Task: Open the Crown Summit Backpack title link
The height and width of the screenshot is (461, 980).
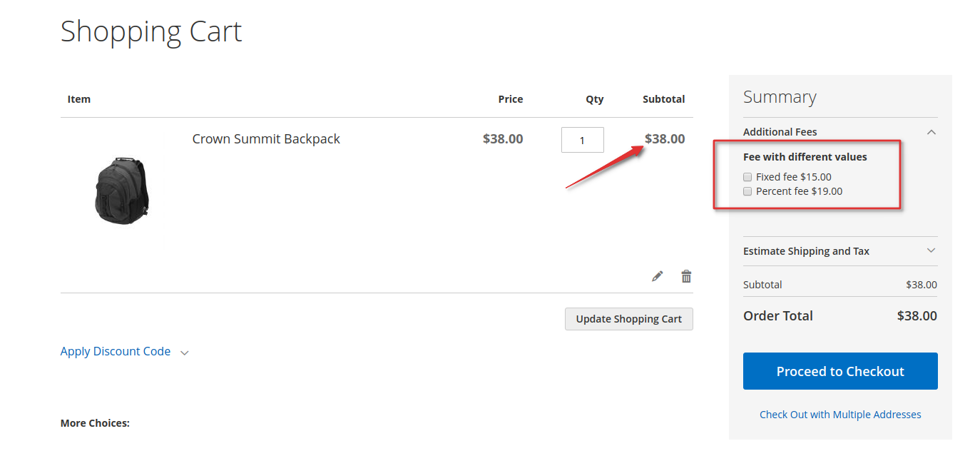Action: [x=266, y=139]
